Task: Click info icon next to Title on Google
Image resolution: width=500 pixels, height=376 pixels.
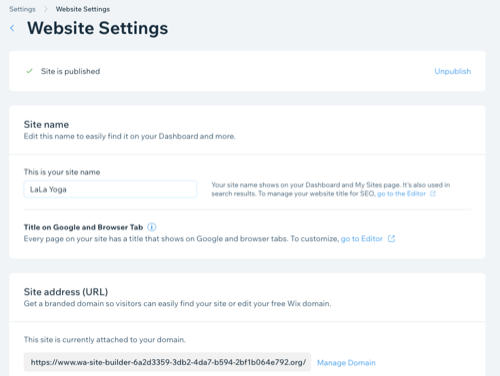Action: (152, 227)
